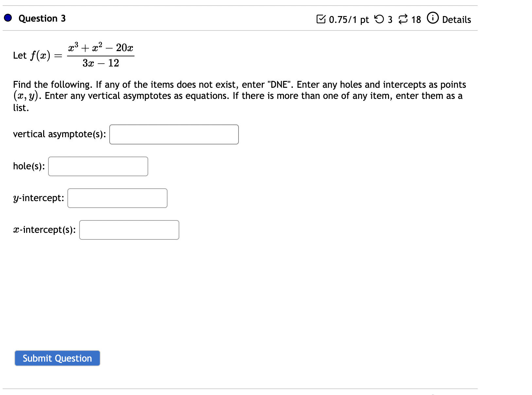This screenshot has height=395, width=532.
Task: Click the vertical asymptote(s) input box
Action: click(174, 134)
